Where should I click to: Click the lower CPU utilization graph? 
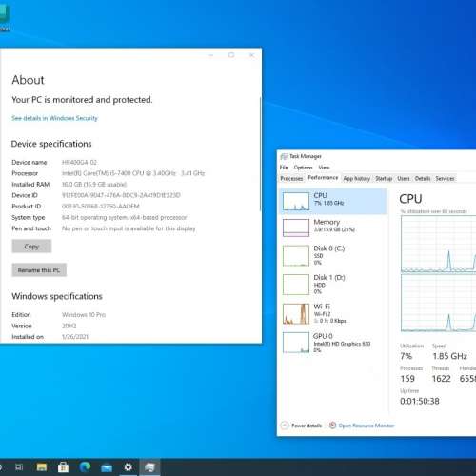[438, 303]
